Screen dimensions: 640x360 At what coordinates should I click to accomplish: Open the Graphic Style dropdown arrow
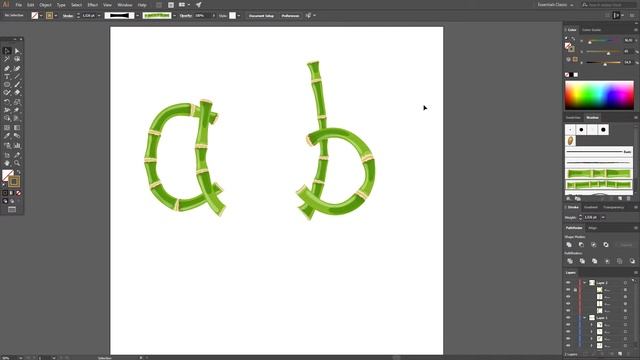click(239, 16)
